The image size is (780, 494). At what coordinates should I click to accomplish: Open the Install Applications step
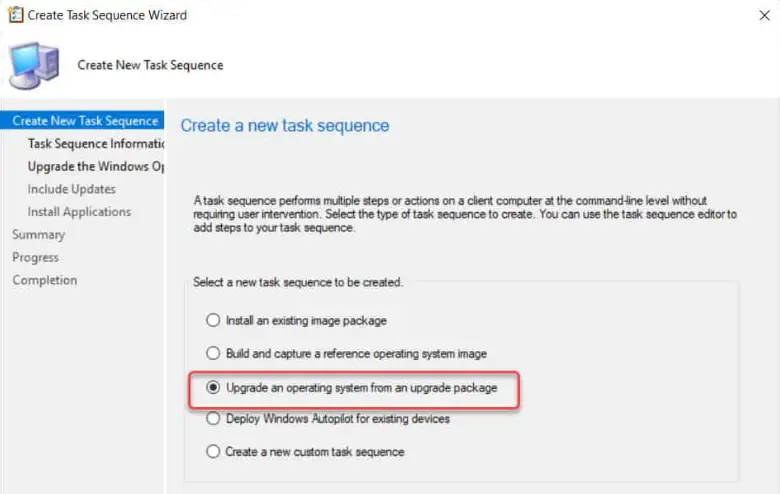click(x=79, y=212)
